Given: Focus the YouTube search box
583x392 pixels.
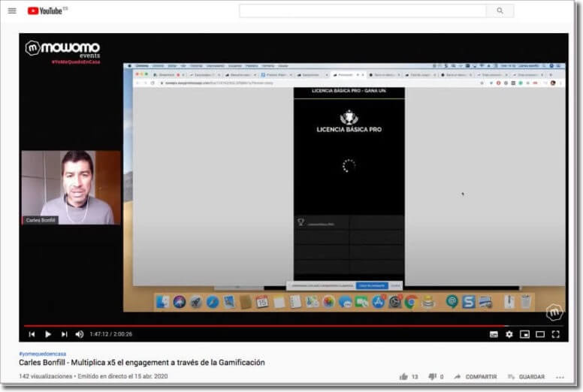Looking at the screenshot, I should click(x=363, y=11).
